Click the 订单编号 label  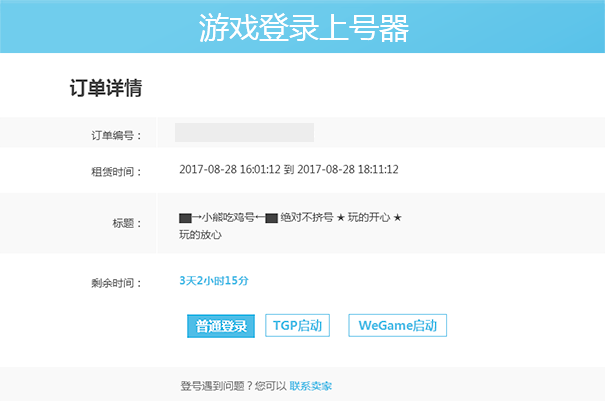pyautogui.click(x=115, y=134)
